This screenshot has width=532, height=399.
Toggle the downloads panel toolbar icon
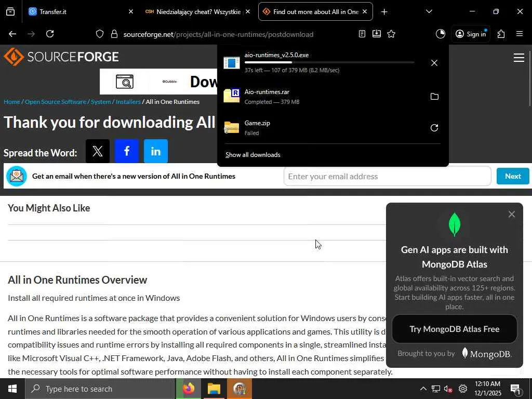click(x=377, y=34)
